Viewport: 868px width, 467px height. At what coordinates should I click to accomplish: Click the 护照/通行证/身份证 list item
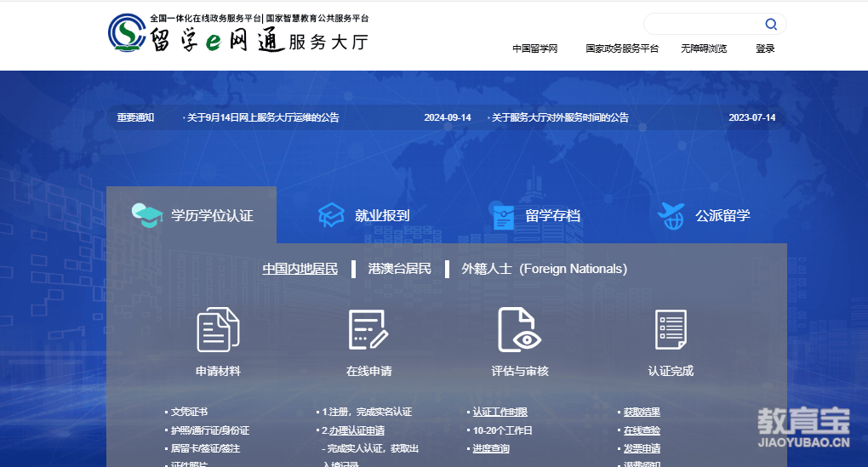pos(210,430)
